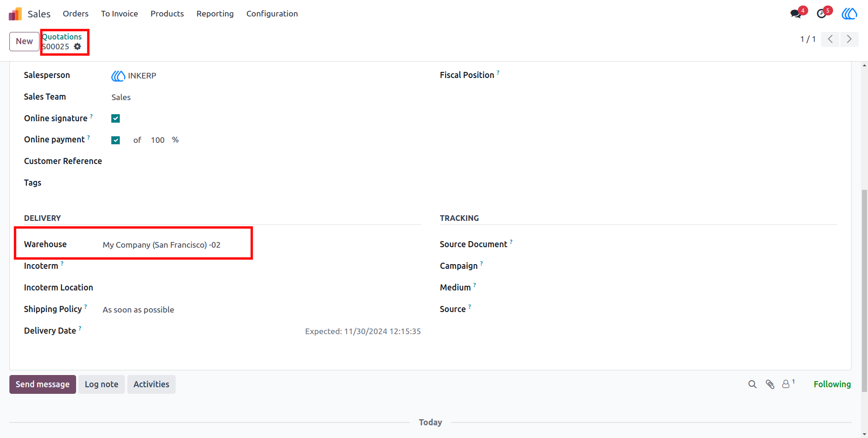Open the activities clock icon with badge 5

821,14
